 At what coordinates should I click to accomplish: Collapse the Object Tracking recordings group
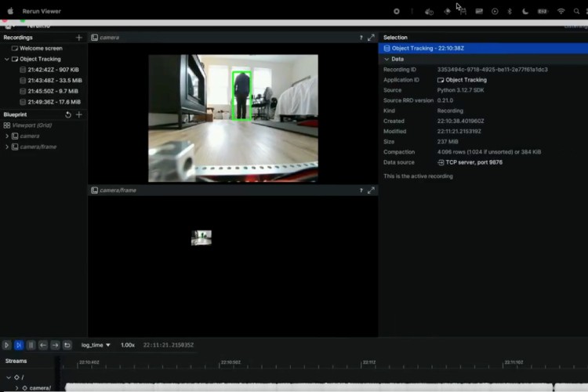(x=7, y=60)
